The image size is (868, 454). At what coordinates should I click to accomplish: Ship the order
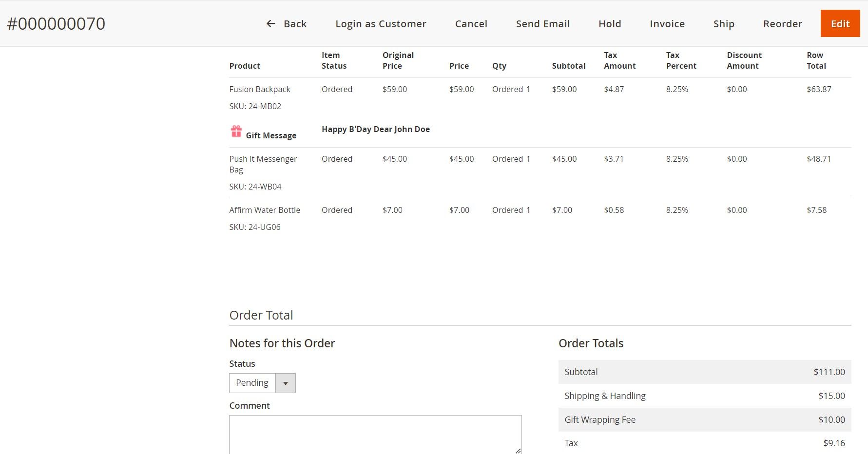pos(724,23)
